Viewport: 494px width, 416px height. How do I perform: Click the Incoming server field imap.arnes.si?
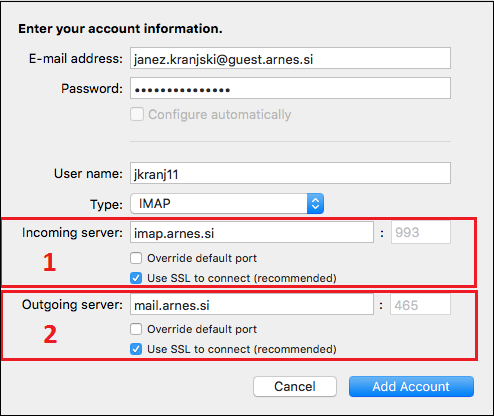[x=252, y=232]
